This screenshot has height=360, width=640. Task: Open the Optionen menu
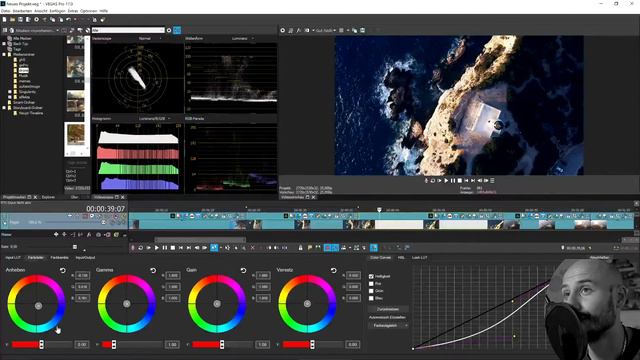click(88, 11)
